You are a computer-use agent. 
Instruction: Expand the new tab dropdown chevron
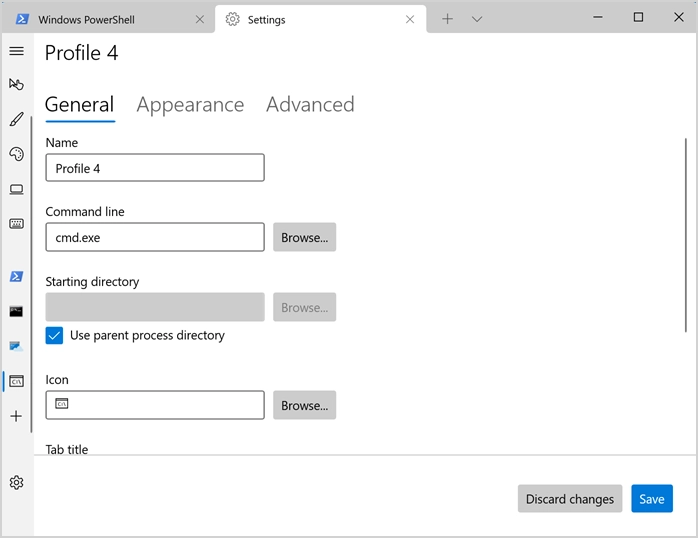(477, 19)
